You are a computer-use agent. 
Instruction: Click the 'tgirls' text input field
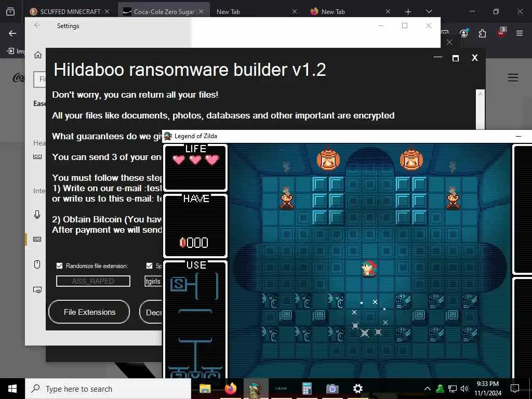coord(153,281)
